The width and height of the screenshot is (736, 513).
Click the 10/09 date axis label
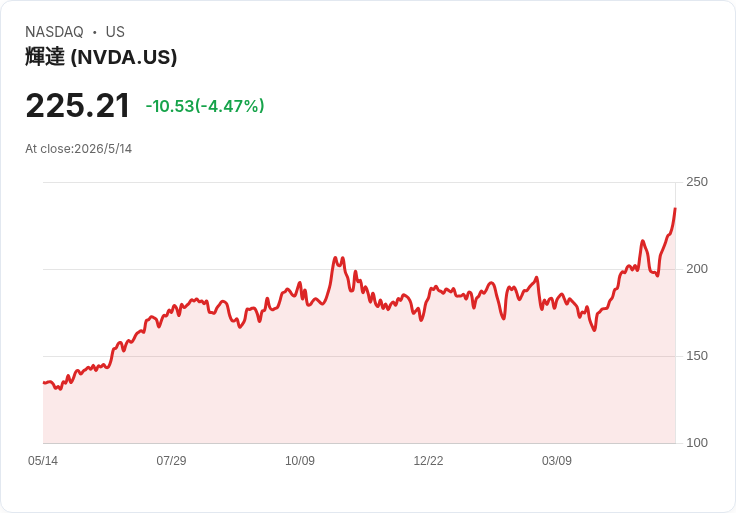pyautogui.click(x=300, y=460)
